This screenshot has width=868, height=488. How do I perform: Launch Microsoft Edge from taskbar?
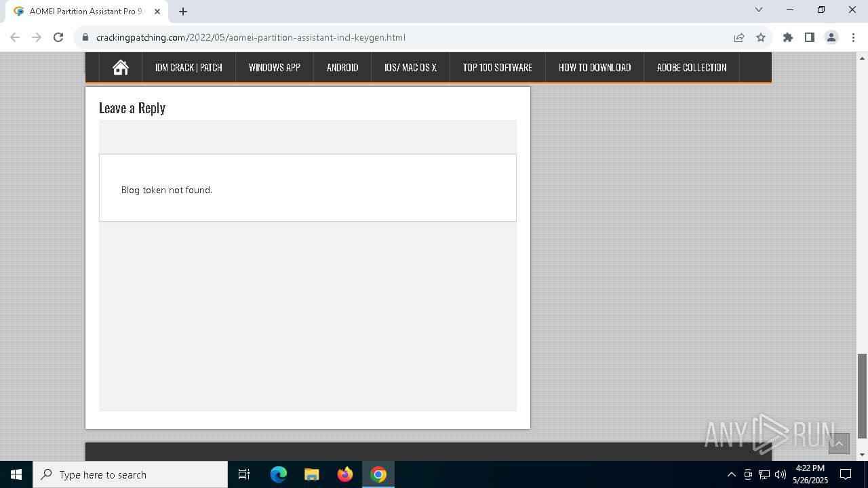(279, 474)
